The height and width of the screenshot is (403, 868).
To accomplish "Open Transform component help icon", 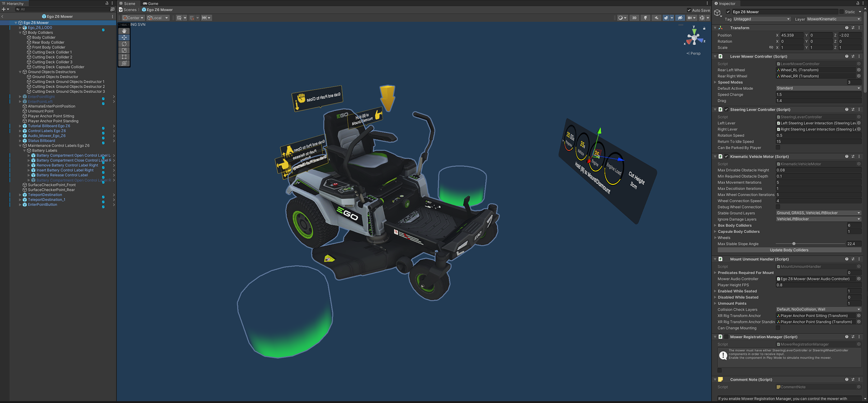I will [x=847, y=28].
